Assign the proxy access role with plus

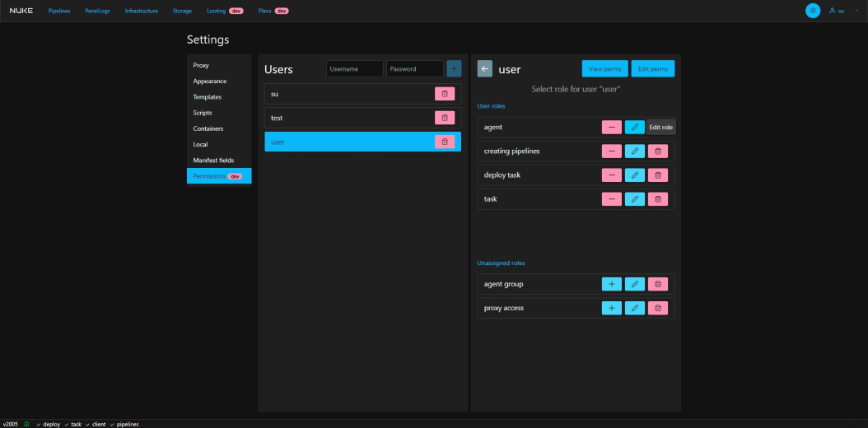612,308
